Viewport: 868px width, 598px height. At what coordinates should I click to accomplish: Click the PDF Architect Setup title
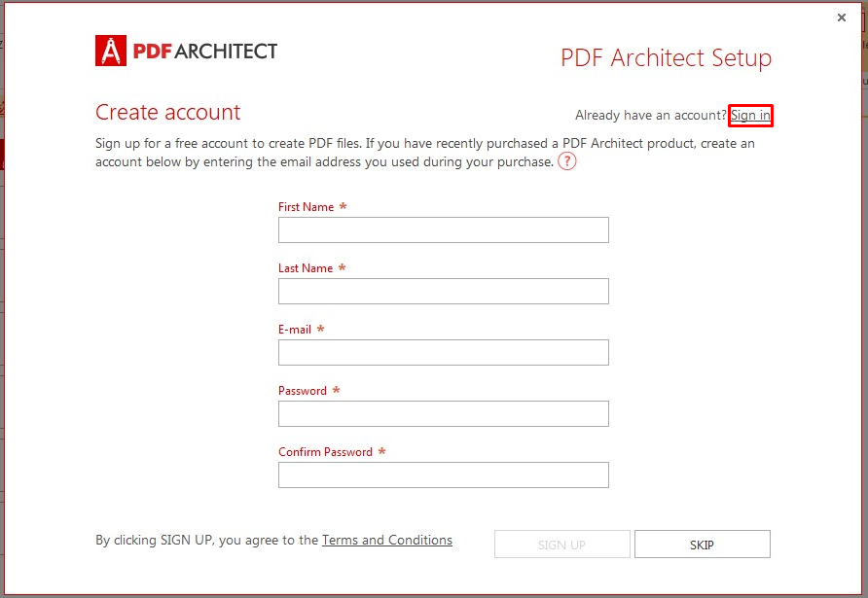[666, 57]
